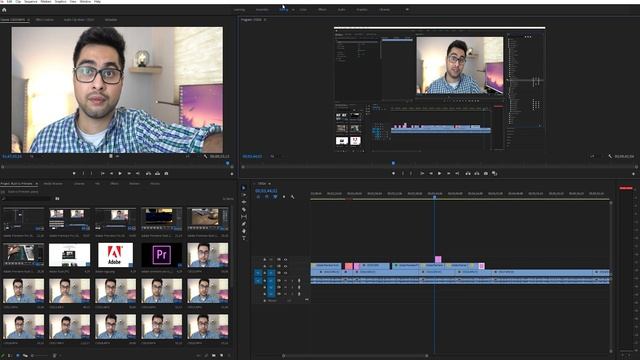Image resolution: width=640 pixels, height=360 pixels.
Task: Open timeline sequence tab menu
Action: pos(269,184)
